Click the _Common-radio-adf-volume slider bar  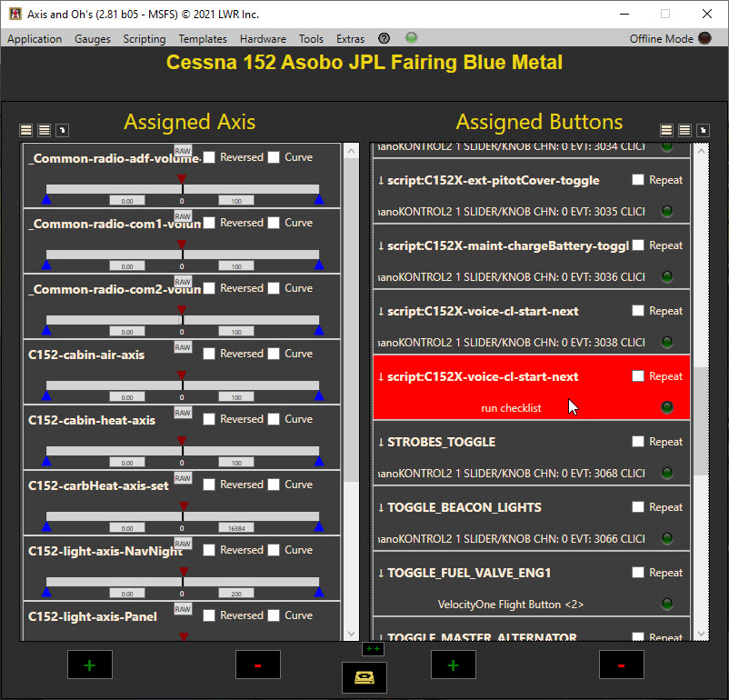tap(183, 189)
